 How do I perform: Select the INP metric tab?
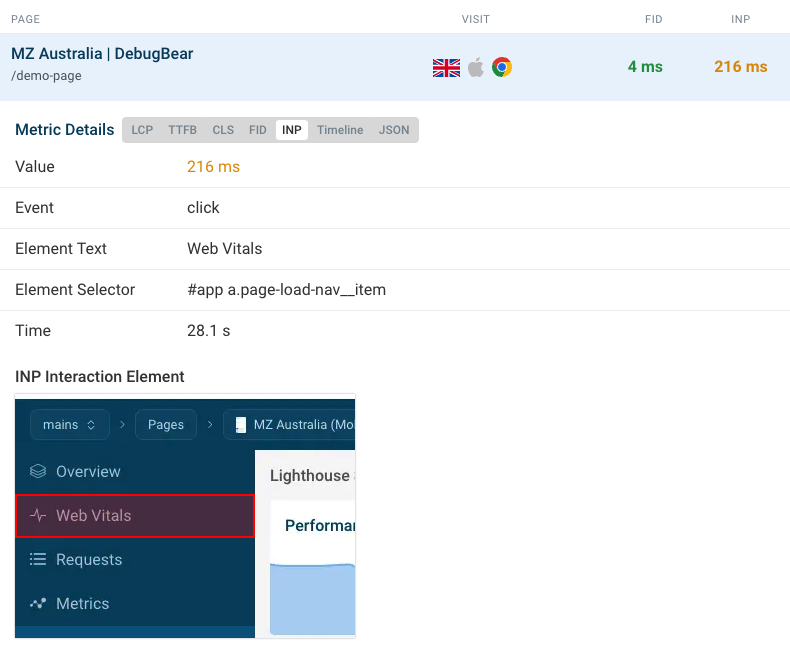(x=292, y=130)
